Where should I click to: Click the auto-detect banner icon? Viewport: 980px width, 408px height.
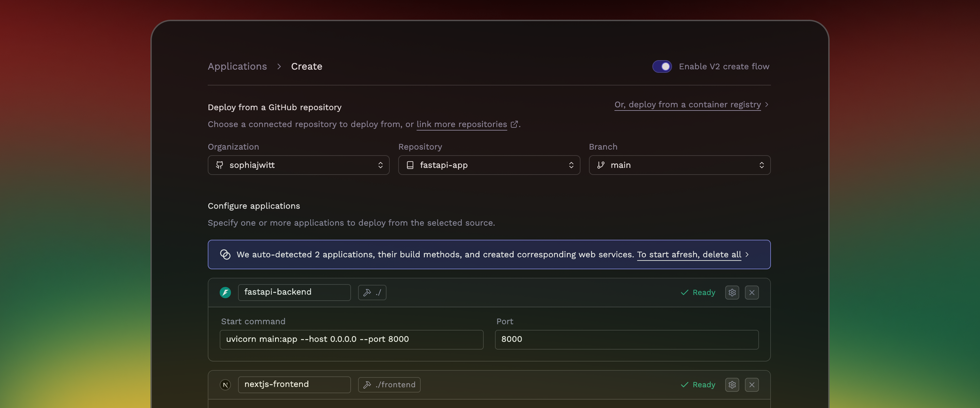(225, 254)
